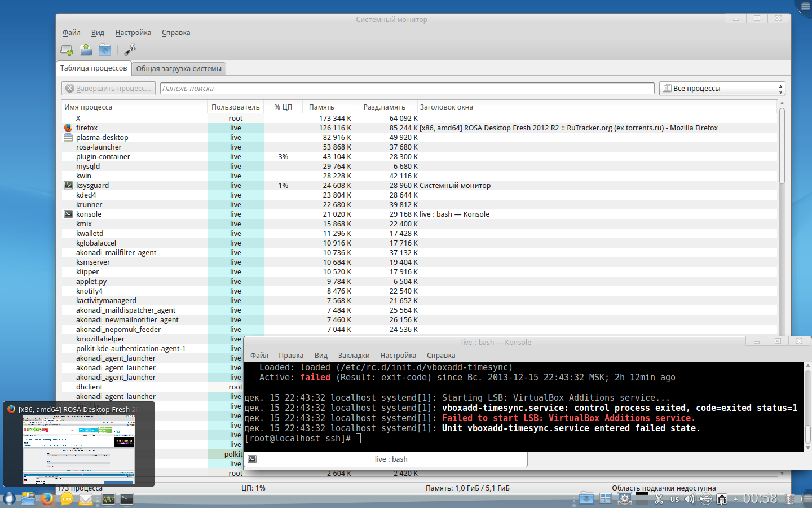Open the system settings gear tray icon
The image size is (812, 508).
625,499
